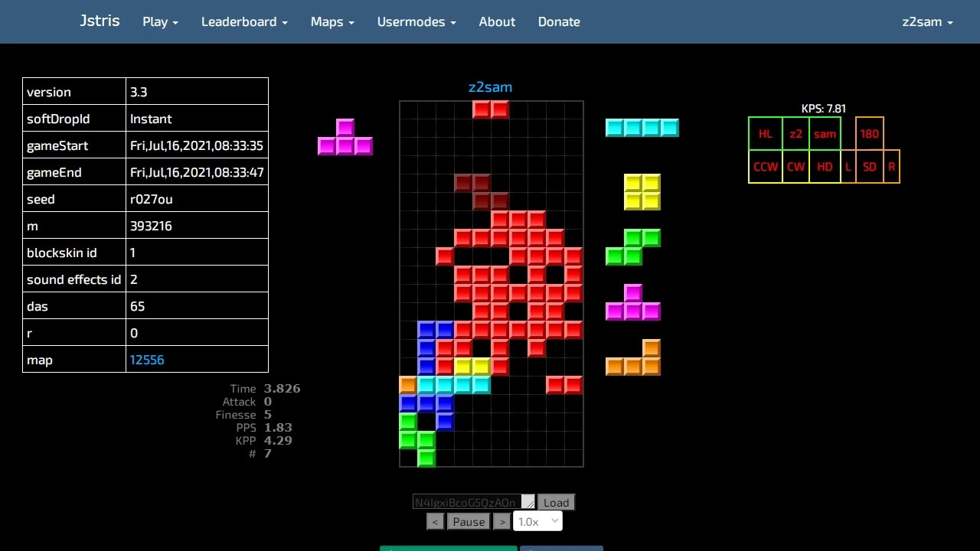The height and width of the screenshot is (551, 980).
Task: Click the gameEnd timestamp value
Action: [x=197, y=172]
